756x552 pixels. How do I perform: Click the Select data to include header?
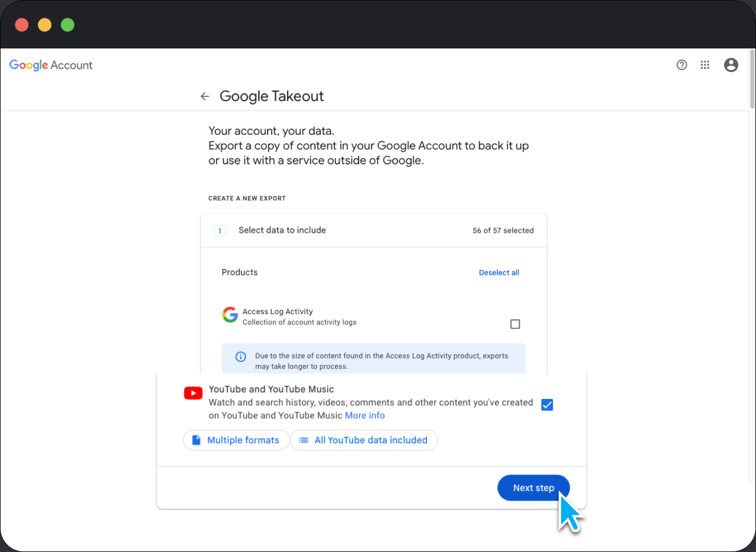[x=282, y=230]
